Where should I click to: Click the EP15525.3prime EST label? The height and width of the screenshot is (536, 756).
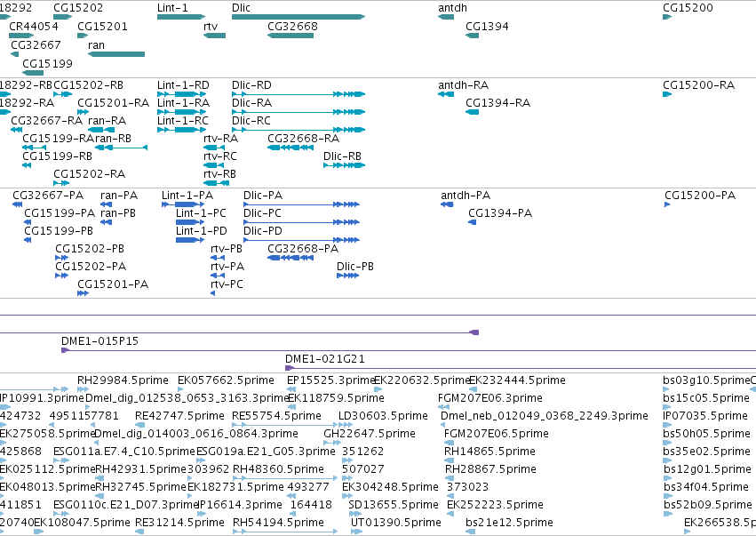(330, 380)
